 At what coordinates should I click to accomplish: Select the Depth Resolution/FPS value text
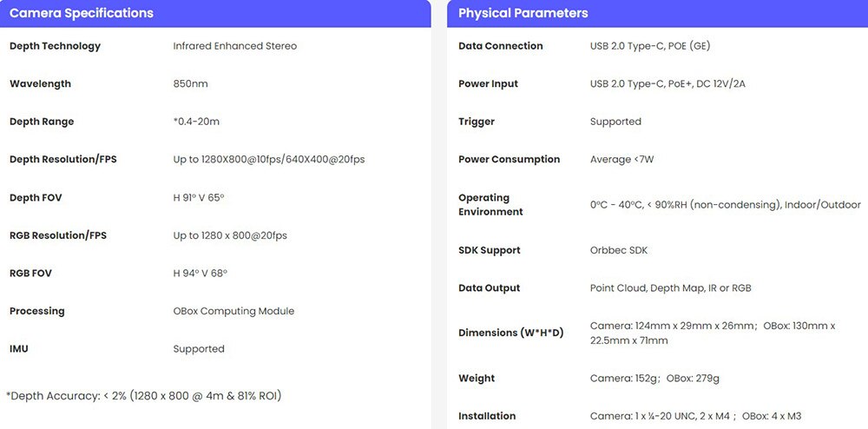tap(269, 160)
